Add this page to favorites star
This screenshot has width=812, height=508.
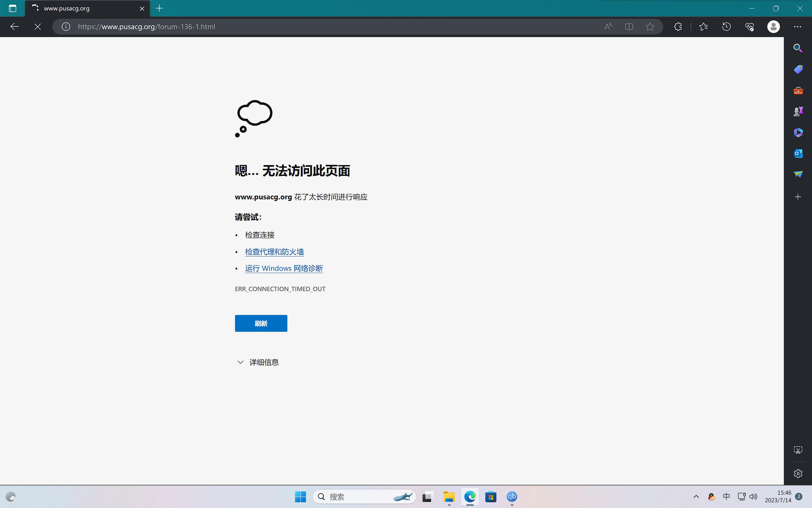pos(650,27)
